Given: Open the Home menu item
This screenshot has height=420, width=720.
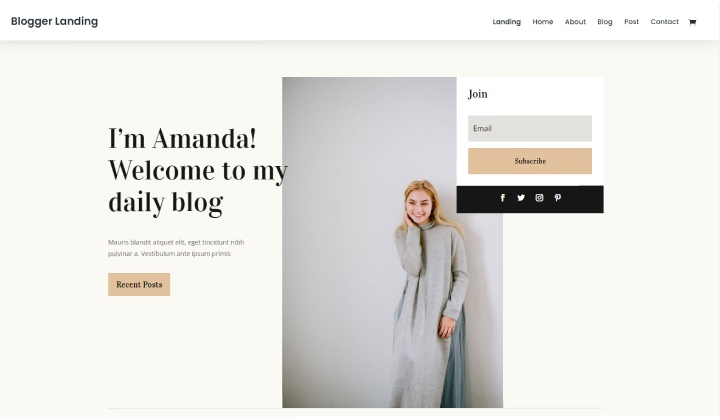Looking at the screenshot, I should (x=543, y=22).
